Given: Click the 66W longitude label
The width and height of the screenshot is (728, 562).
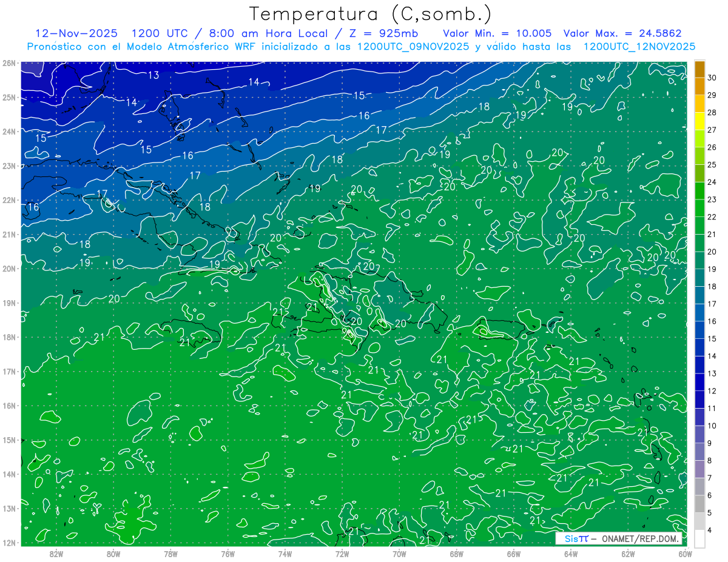Looking at the screenshot, I should click(x=513, y=554).
